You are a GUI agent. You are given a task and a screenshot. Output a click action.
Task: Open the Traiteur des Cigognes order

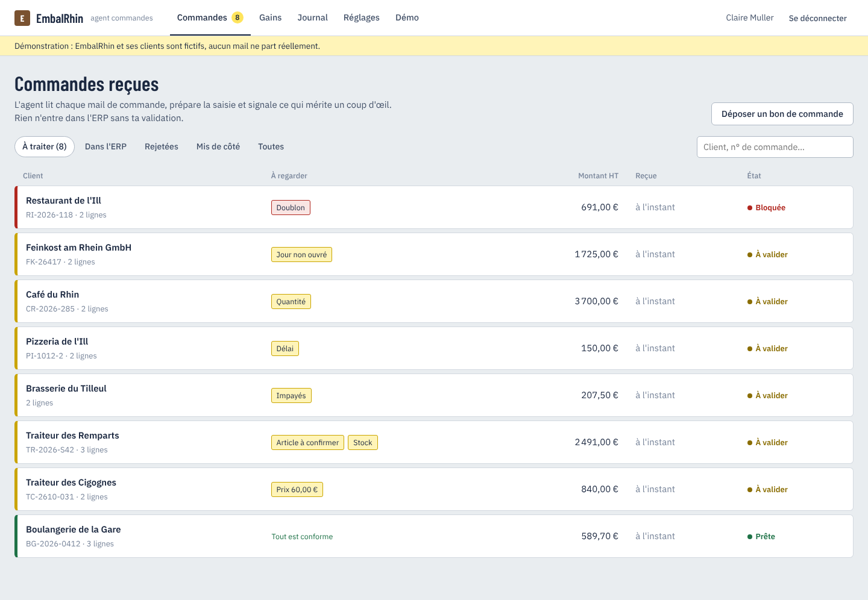(x=434, y=489)
